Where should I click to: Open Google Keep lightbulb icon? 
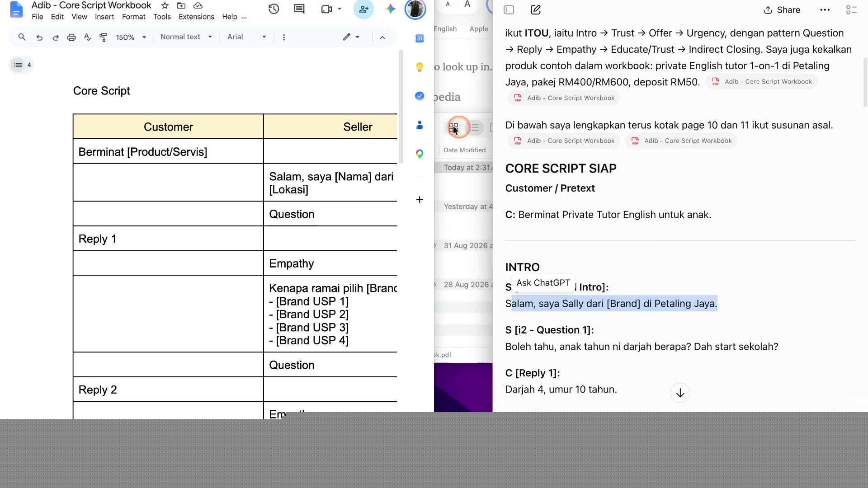coord(420,67)
